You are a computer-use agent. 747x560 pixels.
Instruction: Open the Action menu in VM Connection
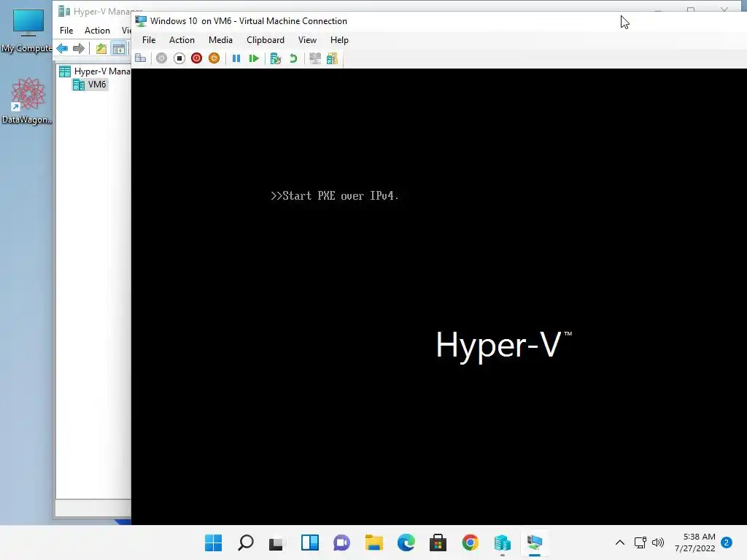click(x=182, y=40)
